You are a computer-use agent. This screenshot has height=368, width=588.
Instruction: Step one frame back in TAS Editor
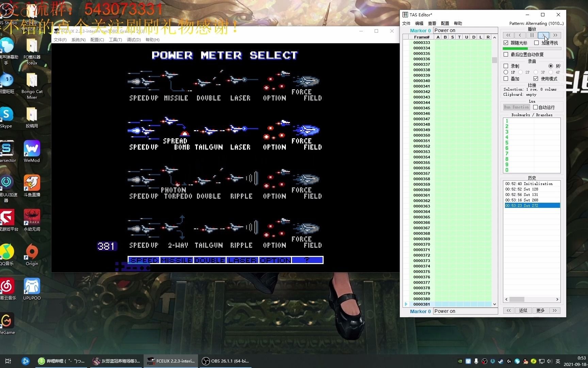pyautogui.click(x=520, y=35)
